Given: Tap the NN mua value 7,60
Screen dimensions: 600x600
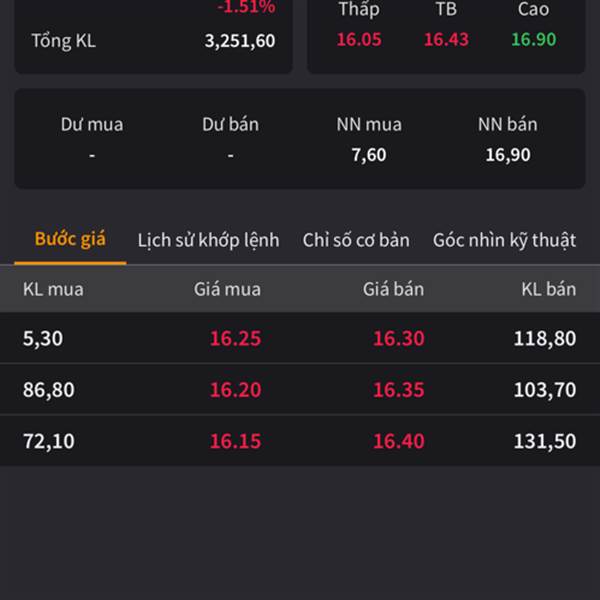Looking at the screenshot, I should click(x=369, y=155).
